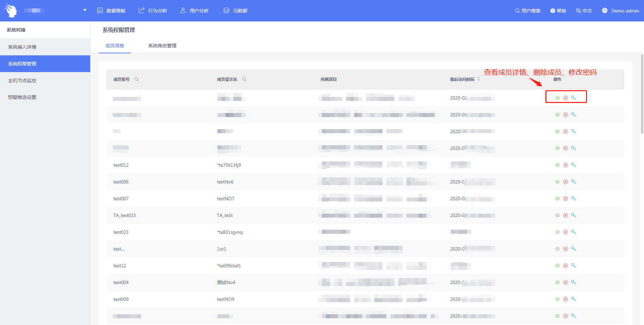Delete member in 1or1 row

[566, 249]
